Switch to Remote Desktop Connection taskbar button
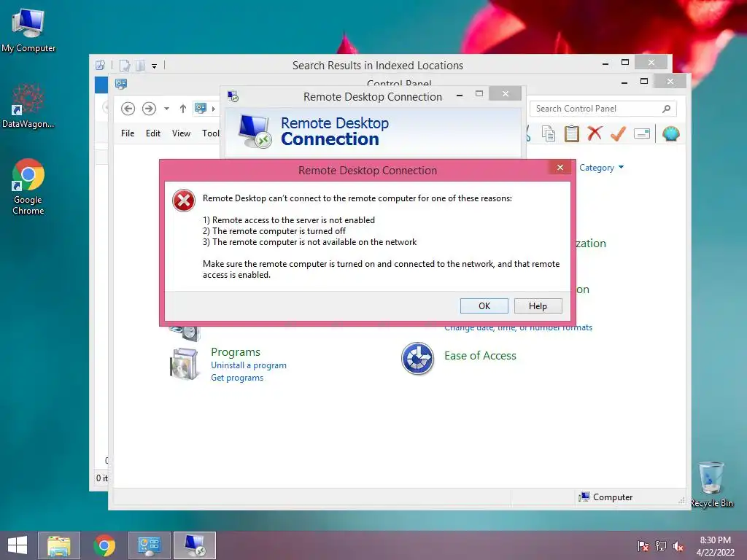The height and width of the screenshot is (560, 747). coord(195,545)
